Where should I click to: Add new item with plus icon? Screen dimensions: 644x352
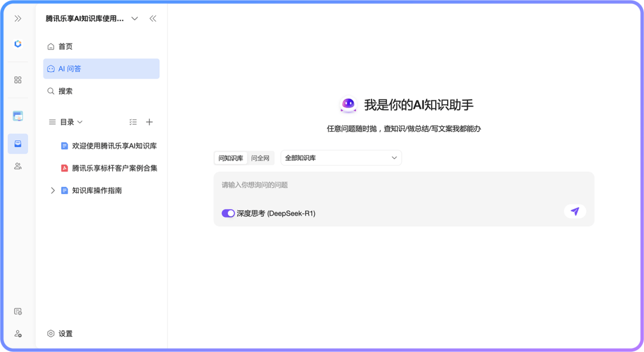pos(150,122)
